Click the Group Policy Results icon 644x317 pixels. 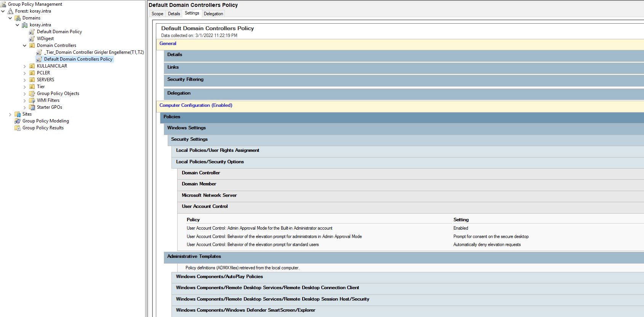pos(18,128)
